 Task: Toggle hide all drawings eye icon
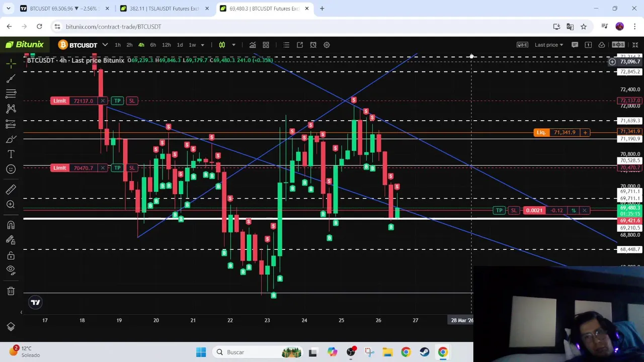11,270
